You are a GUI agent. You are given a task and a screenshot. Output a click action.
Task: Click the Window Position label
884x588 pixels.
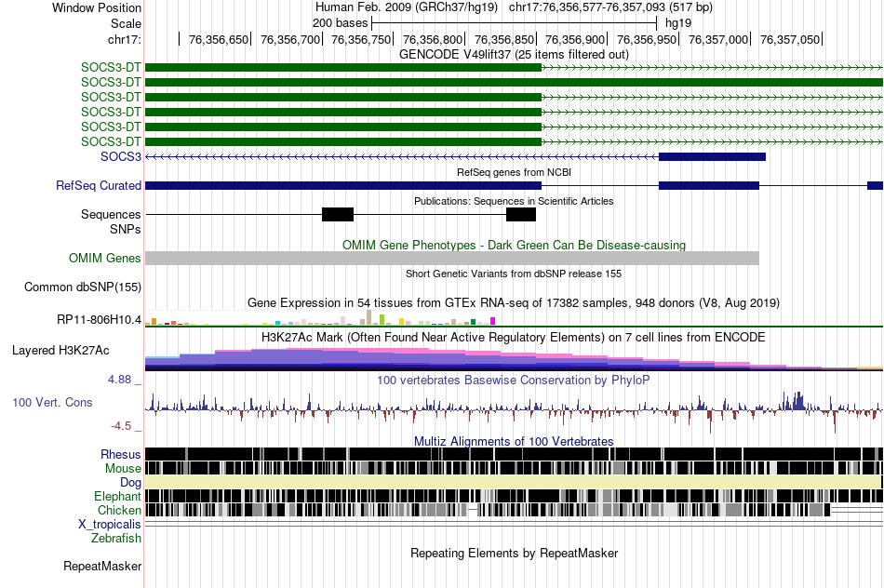(x=97, y=7)
